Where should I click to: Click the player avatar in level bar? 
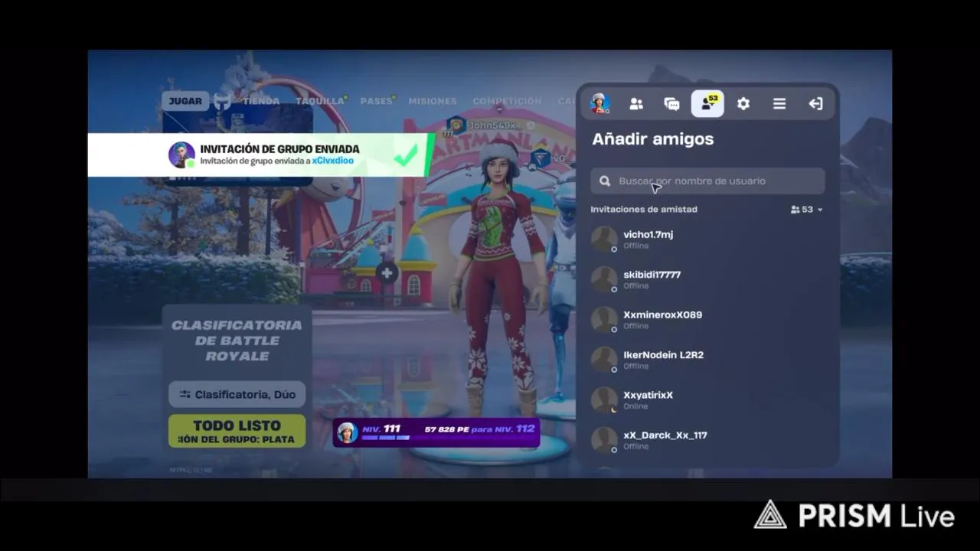[348, 432]
